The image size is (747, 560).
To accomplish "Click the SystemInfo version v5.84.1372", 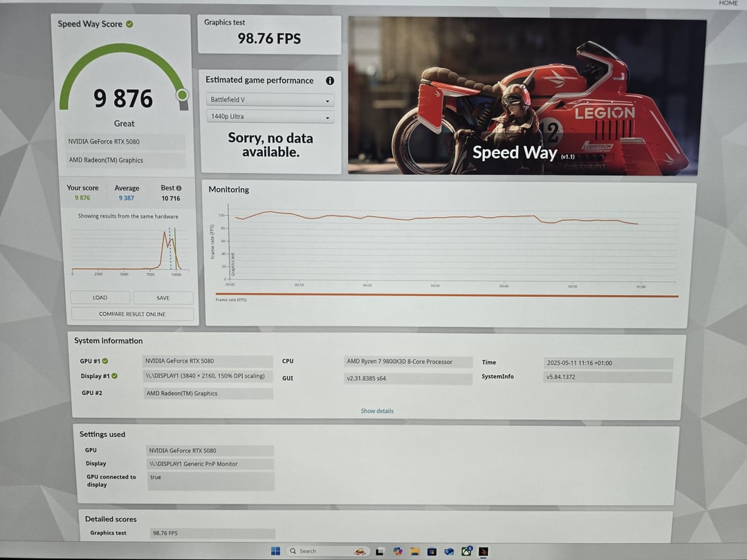I will tap(607, 377).
